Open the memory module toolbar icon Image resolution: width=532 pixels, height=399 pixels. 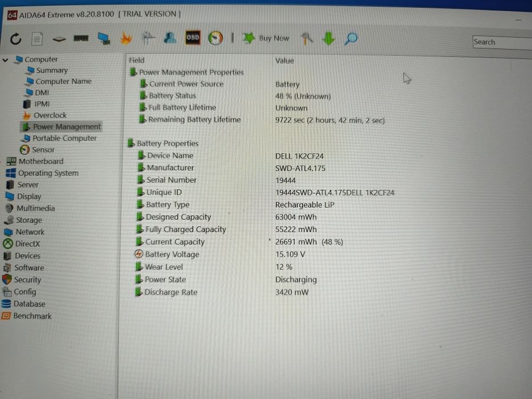tap(81, 38)
